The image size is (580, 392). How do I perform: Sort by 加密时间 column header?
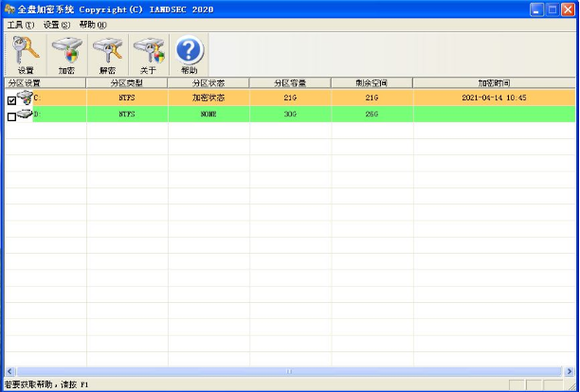(494, 82)
